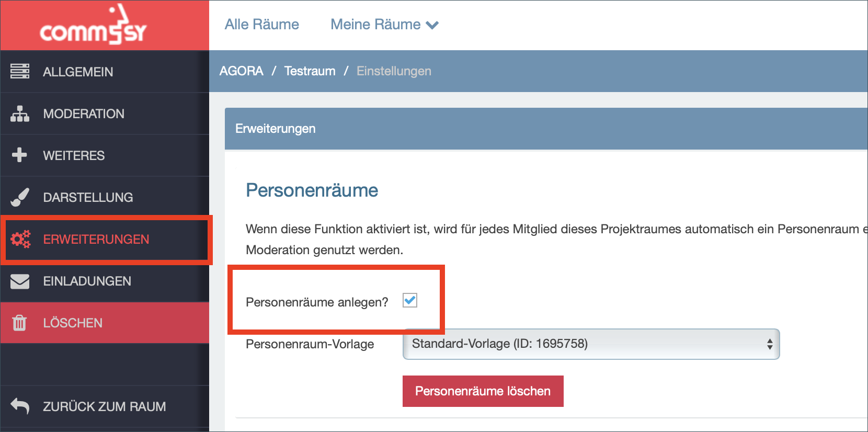Image resolution: width=868 pixels, height=432 pixels.
Task: Open Allgemein settings via its list icon
Action: pyautogui.click(x=20, y=71)
